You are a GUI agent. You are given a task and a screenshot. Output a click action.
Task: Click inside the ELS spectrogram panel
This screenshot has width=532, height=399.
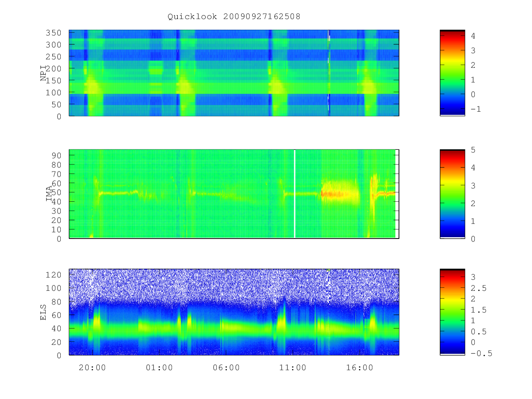tap(234, 312)
